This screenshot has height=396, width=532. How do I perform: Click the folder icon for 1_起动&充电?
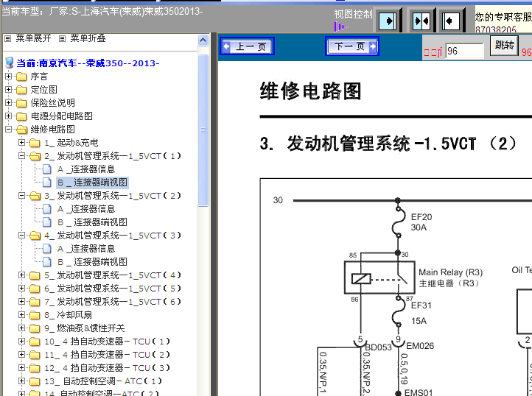[35, 143]
